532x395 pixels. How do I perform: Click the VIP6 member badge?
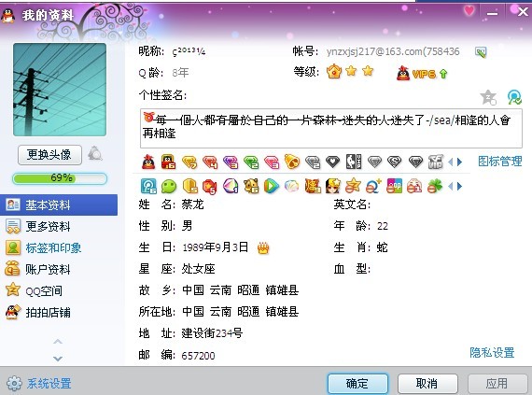(x=422, y=73)
